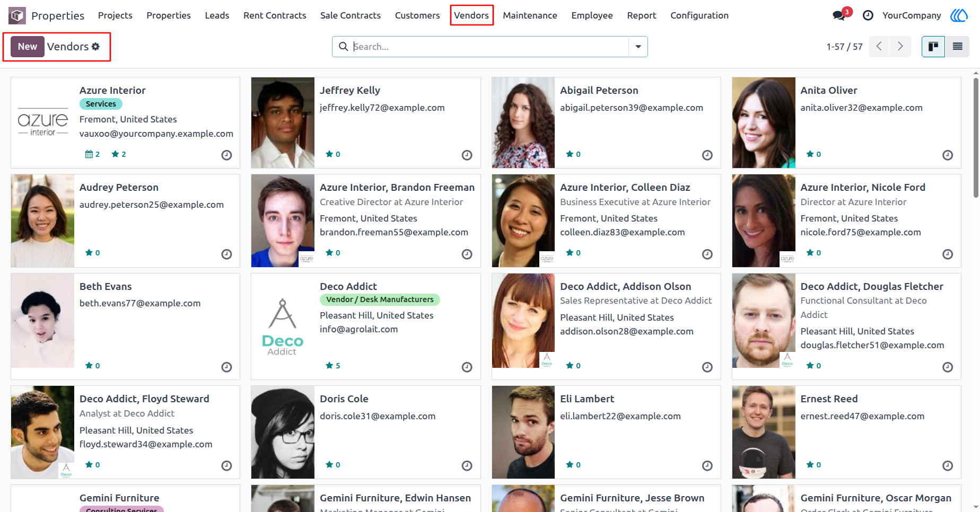Screen dimensions: 980x512
Task: Go to Rent Contracts menu
Action: 275,15
